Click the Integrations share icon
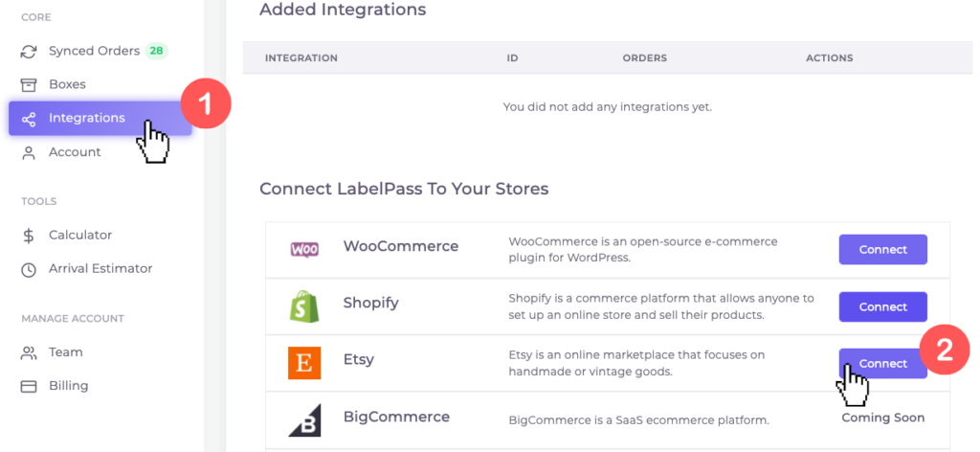 [28, 119]
